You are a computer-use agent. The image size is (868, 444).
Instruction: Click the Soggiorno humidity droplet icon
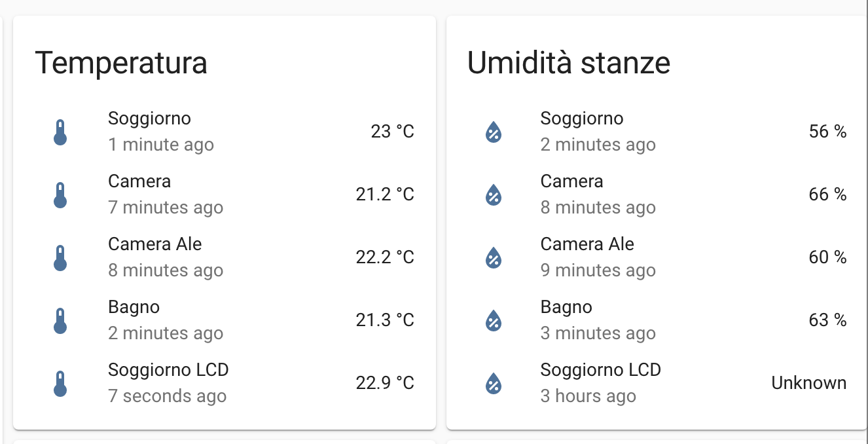(492, 130)
